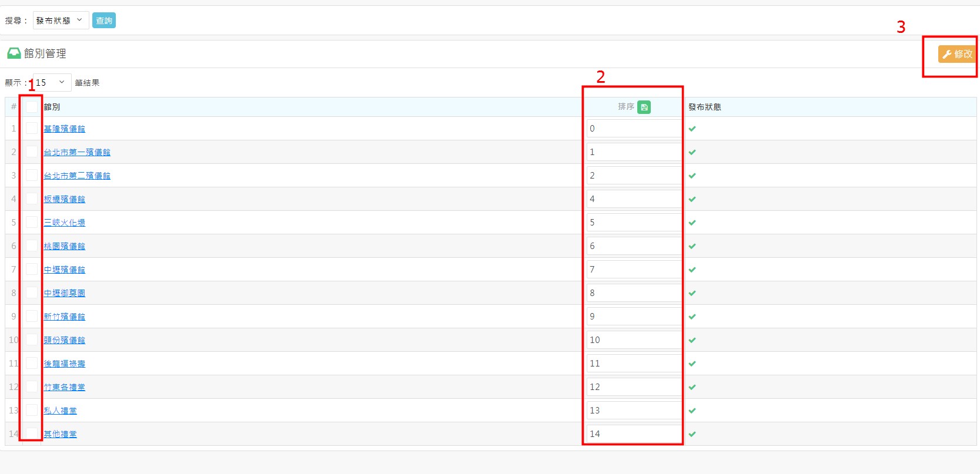Viewport: 980px width, 474px height.
Task: Sort by the 館別 column header
Action: coord(52,107)
